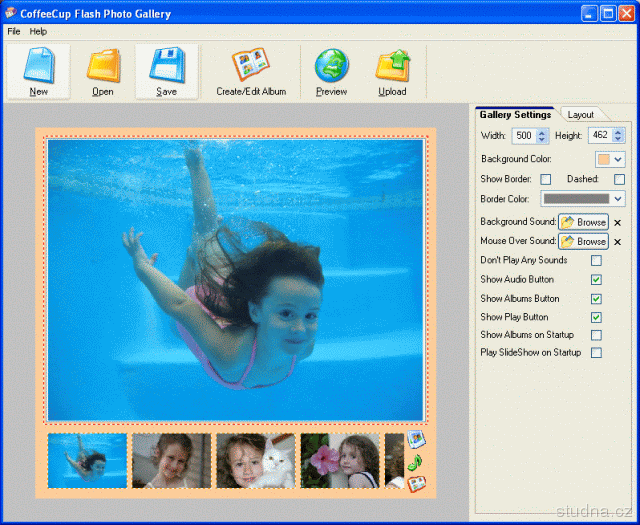Viewport: 640px width, 525px height.
Task: Open the File menu
Action: click(14, 32)
